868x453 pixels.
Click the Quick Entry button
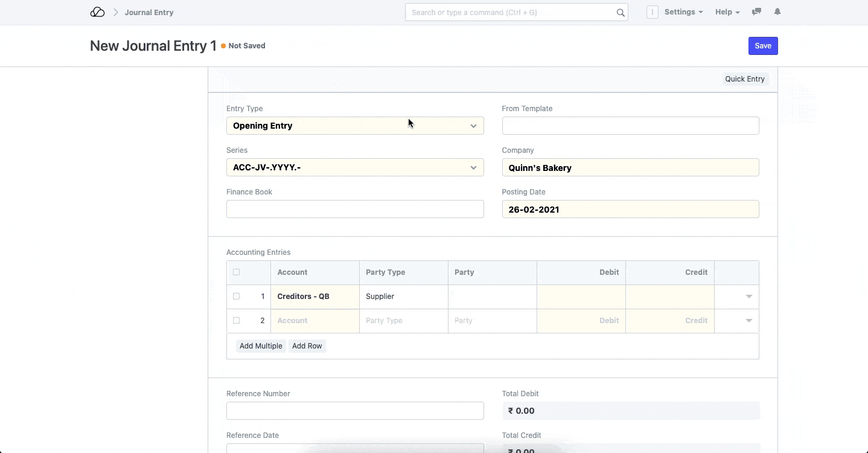pyautogui.click(x=745, y=79)
